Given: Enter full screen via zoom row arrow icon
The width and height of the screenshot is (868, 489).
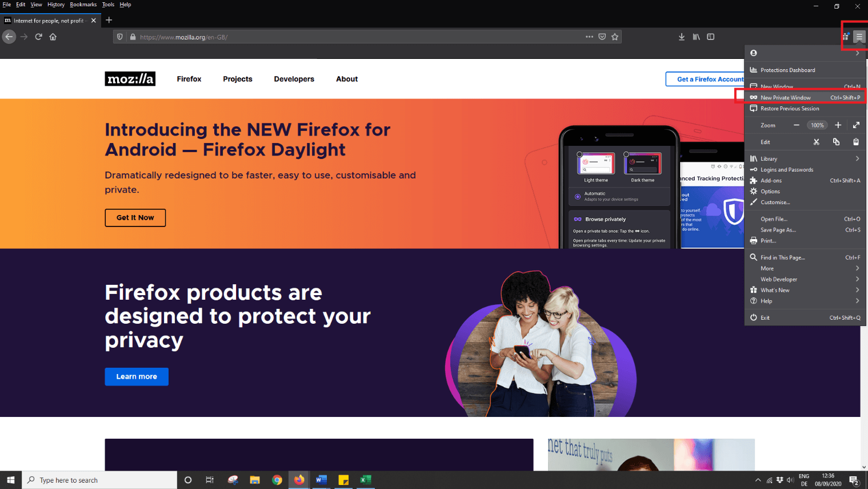Looking at the screenshot, I should [x=856, y=125].
